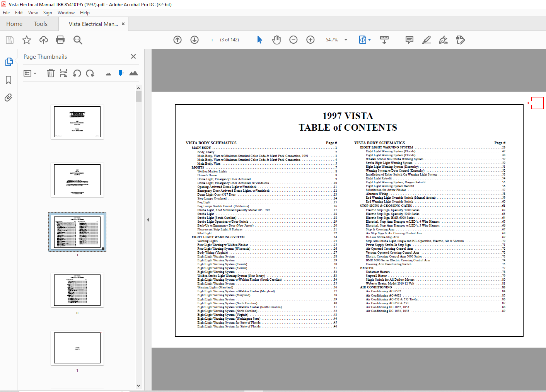Toggle the Attachments paperclip panel
This screenshot has width=546, height=392.
click(x=9, y=98)
